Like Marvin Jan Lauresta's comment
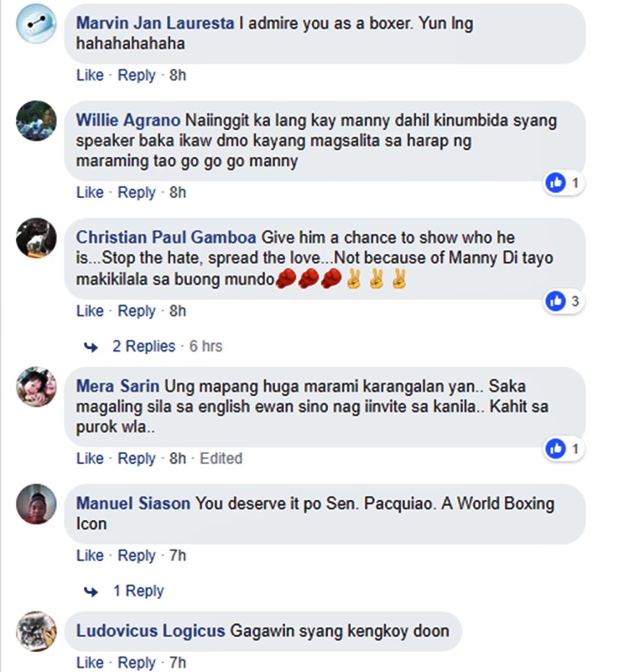 (x=90, y=75)
